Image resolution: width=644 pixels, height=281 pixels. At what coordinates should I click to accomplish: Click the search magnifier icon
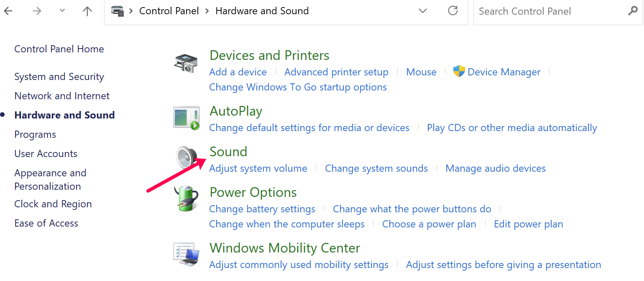tap(633, 11)
